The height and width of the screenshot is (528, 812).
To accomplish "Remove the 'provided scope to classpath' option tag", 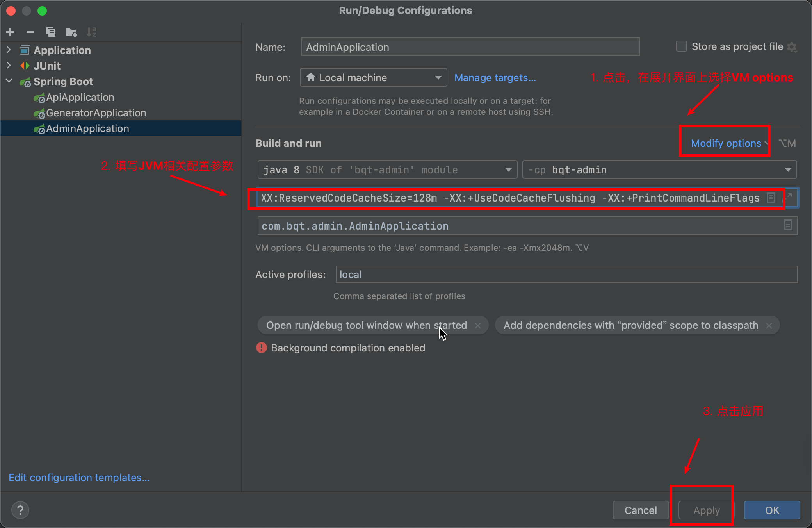I will click(769, 326).
